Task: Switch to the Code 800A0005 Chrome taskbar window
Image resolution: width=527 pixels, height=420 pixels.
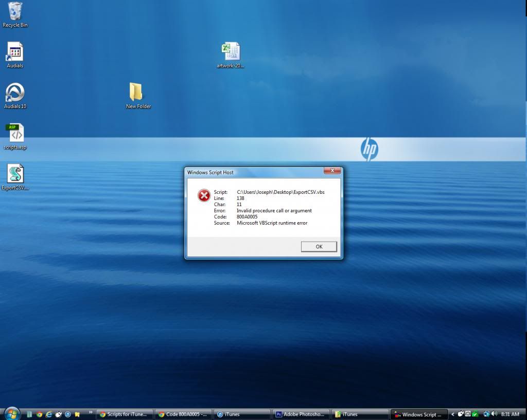Action: pos(184,414)
